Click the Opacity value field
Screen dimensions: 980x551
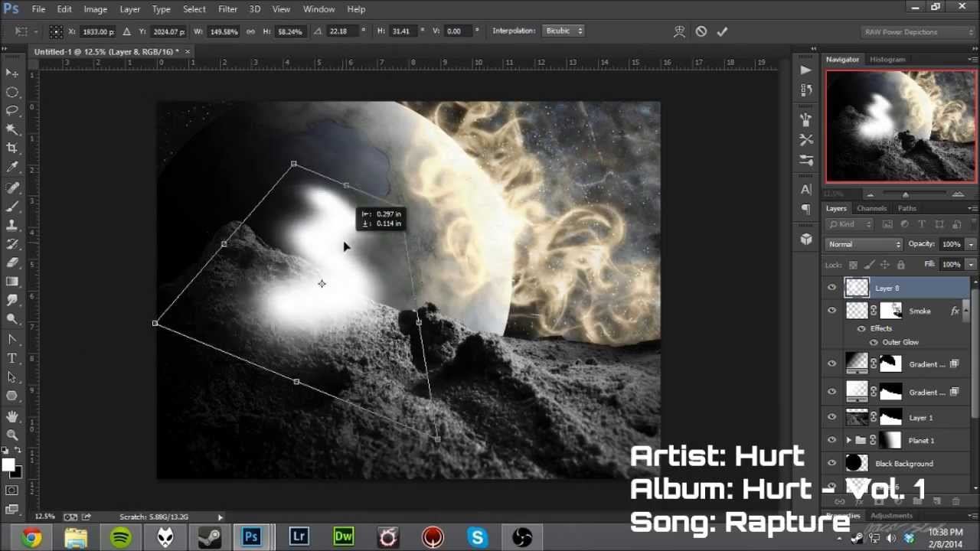pos(951,244)
